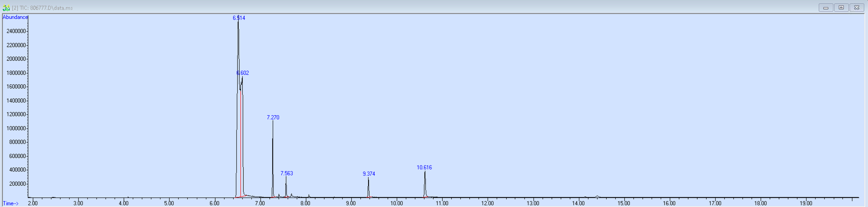Click the Time--> axis label
Viewport: 868px width, 207px height.
coord(10,204)
